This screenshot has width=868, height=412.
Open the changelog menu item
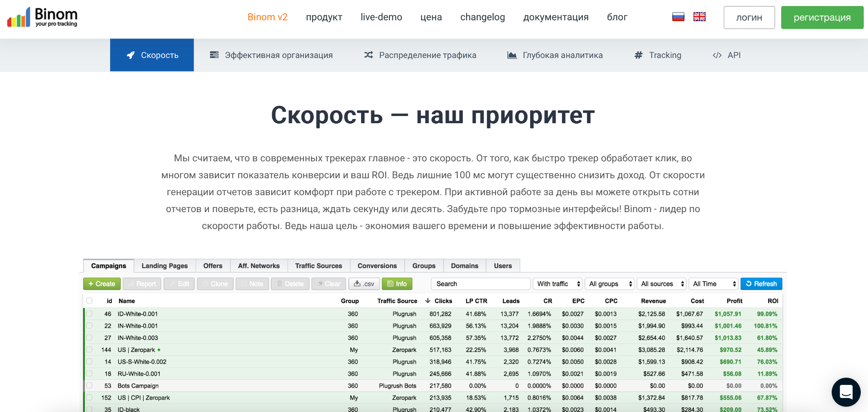(x=483, y=17)
